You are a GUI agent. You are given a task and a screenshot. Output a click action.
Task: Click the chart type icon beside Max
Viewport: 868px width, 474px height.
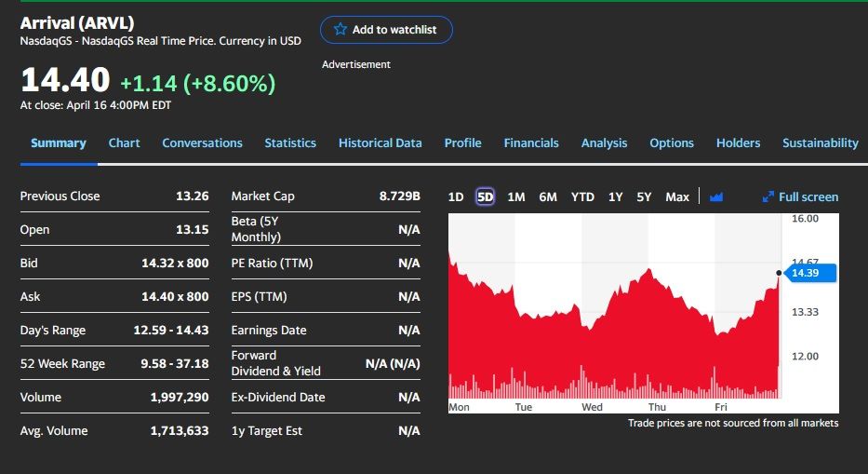pyautogui.click(x=715, y=196)
